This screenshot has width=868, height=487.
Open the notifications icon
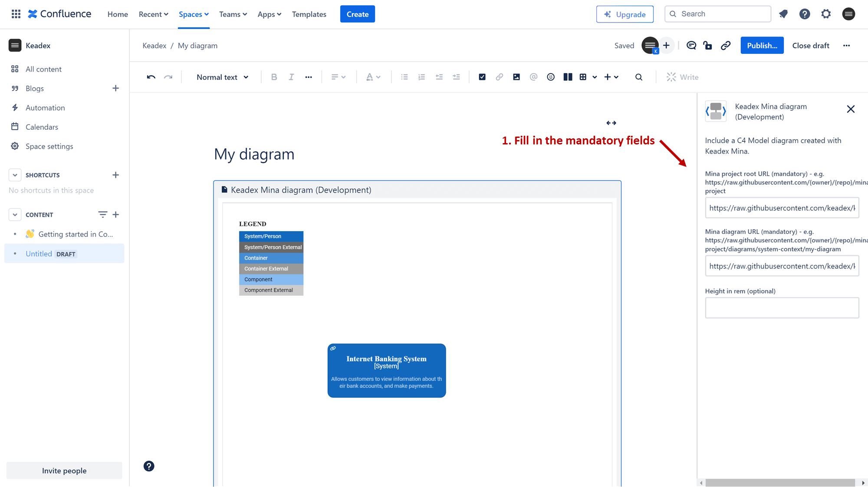coord(783,14)
